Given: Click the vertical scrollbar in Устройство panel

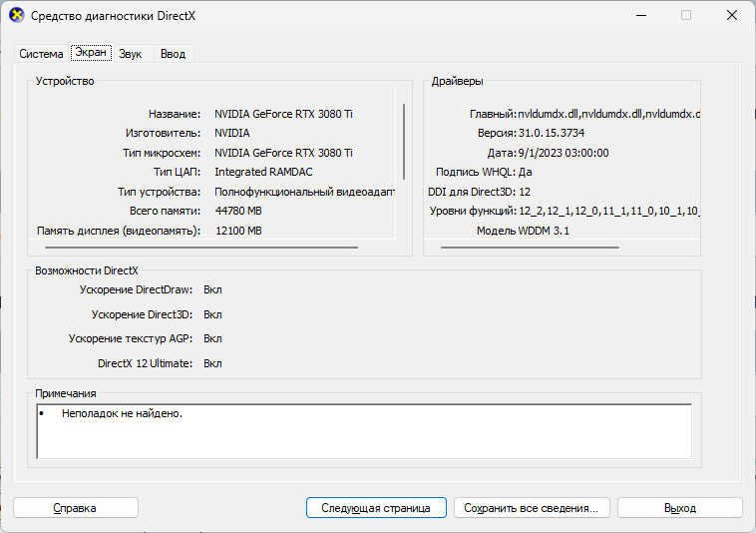Looking at the screenshot, I should pos(404,142).
